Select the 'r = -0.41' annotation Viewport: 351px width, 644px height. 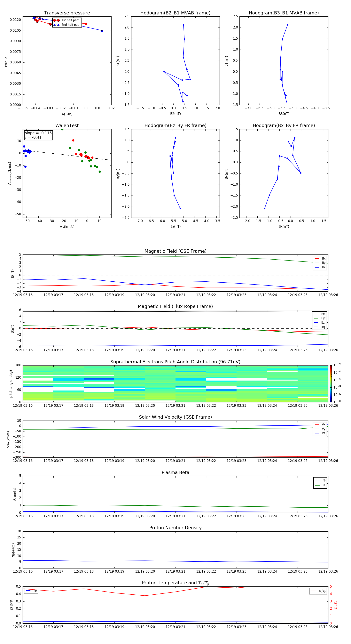coord(33,138)
